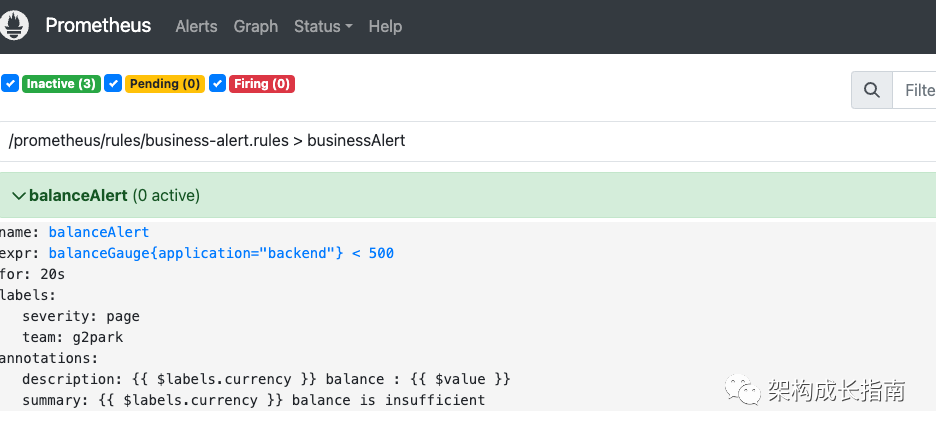This screenshot has width=936, height=432.
Task: Click the green Inactive (3) badge
Action: (x=61, y=84)
